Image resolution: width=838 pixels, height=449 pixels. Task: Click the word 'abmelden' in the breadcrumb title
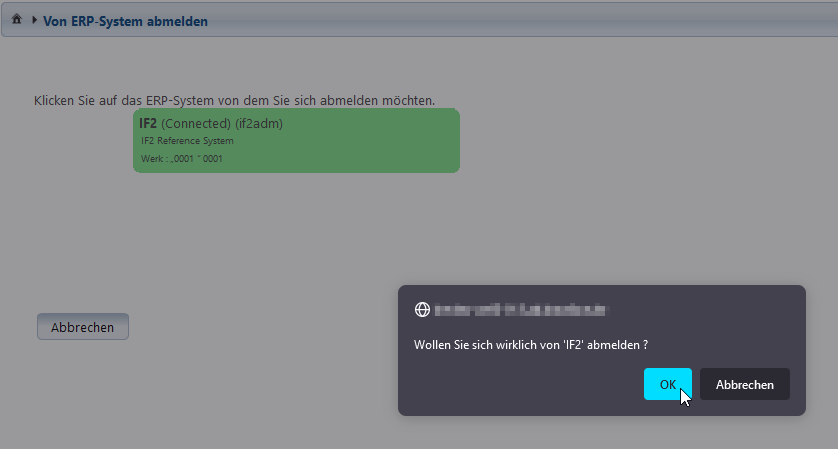click(179, 20)
